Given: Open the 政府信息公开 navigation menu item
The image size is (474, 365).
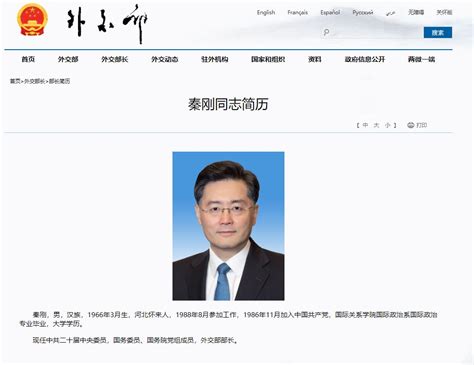Looking at the screenshot, I should tap(365, 59).
